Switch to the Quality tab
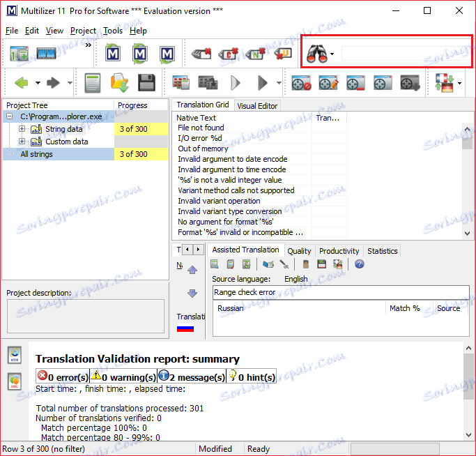Viewport: 476px width, 456px height. pos(299,251)
